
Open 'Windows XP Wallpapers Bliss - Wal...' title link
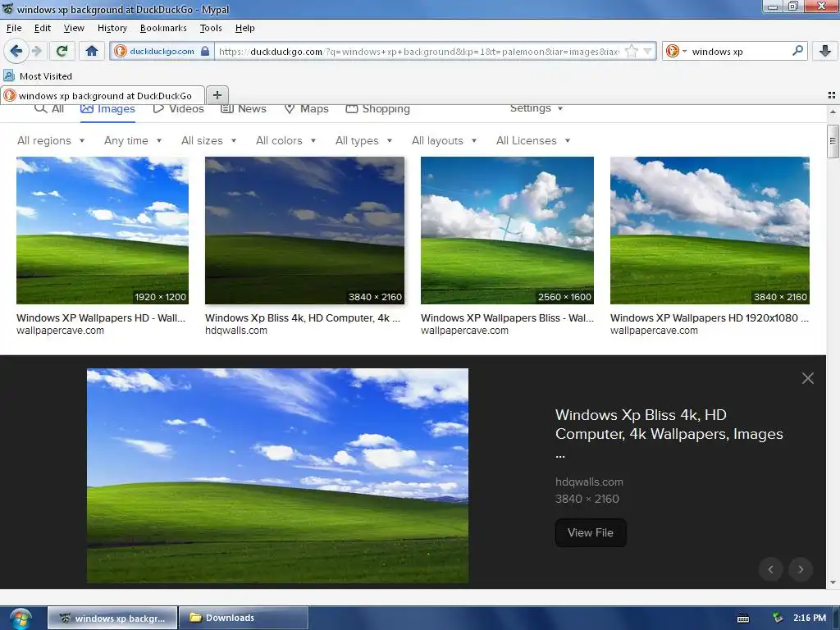point(507,317)
